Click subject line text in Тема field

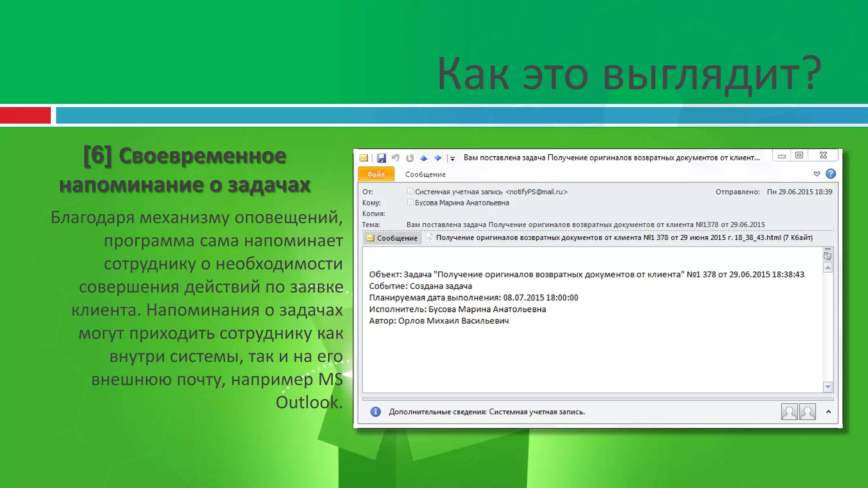(585, 225)
